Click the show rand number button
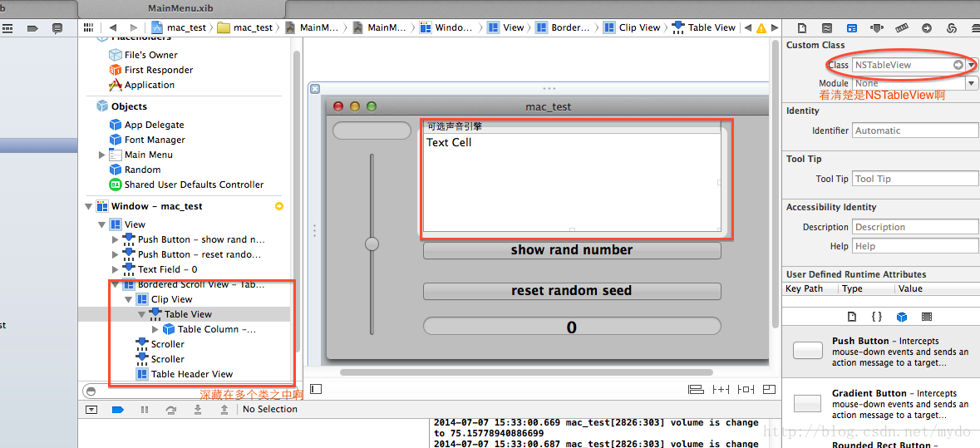980x448 pixels. (572, 250)
